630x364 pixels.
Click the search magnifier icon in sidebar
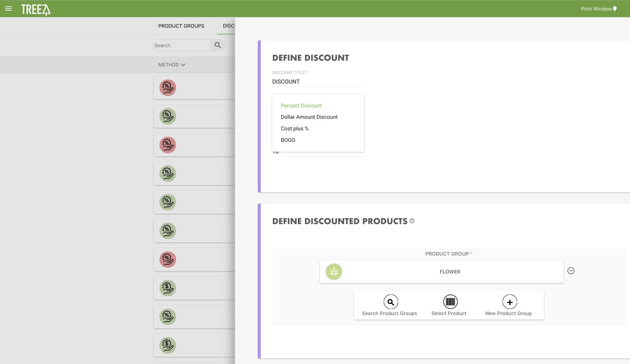tap(218, 45)
